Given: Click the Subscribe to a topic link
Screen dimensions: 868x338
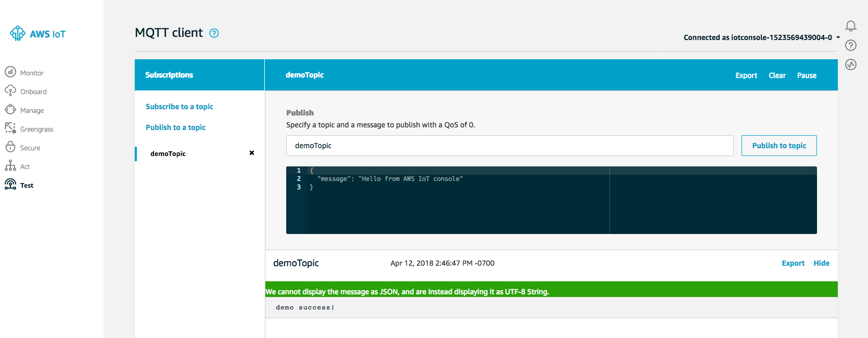Looking at the screenshot, I should pyautogui.click(x=180, y=107).
